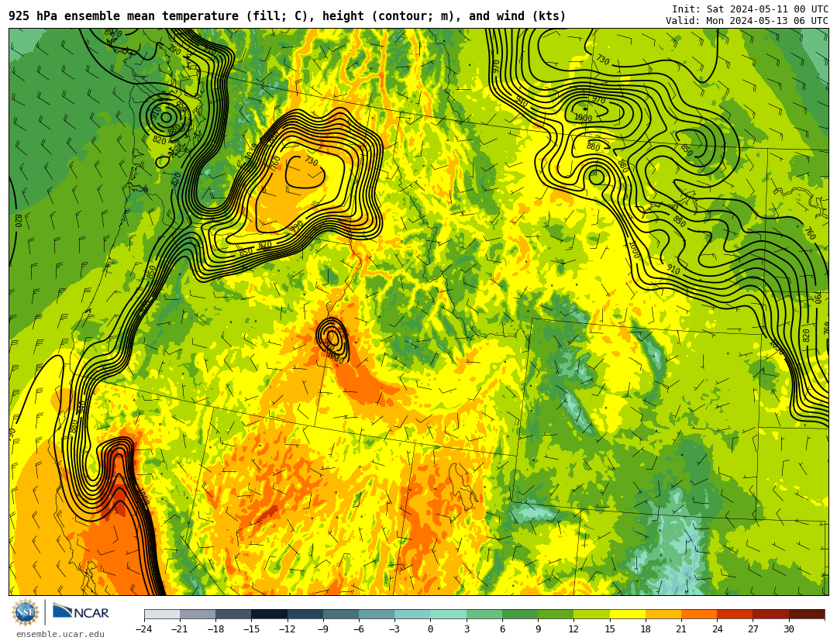Click the colorbar tick label −24
Image resolution: width=837 pixels, height=644 pixels.
144,629
